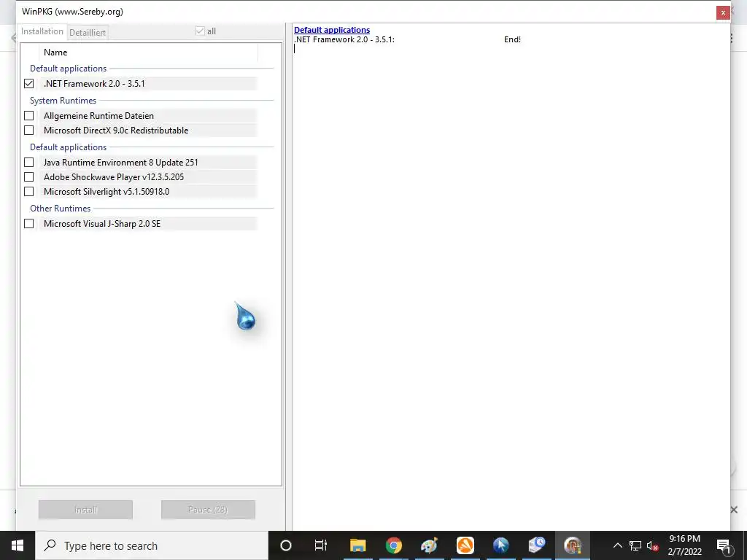Click the 'End!' status text in log
Viewport: 747px width, 560px height.
512,39
